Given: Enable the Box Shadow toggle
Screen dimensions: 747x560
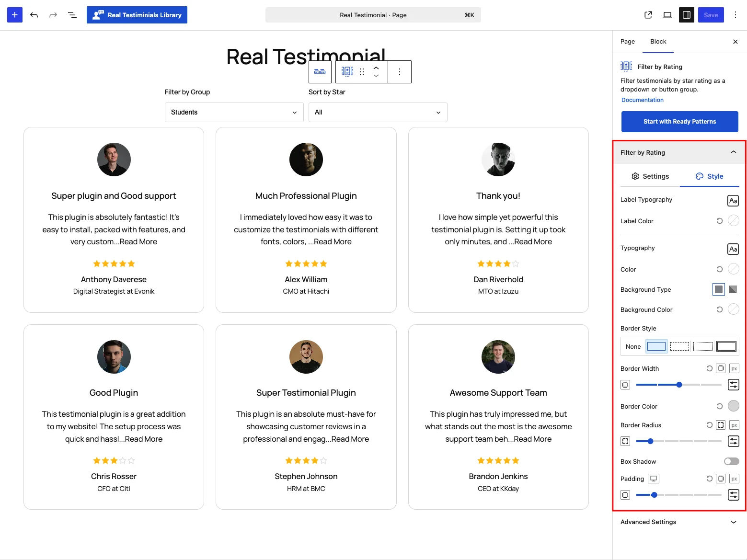Looking at the screenshot, I should tap(732, 461).
